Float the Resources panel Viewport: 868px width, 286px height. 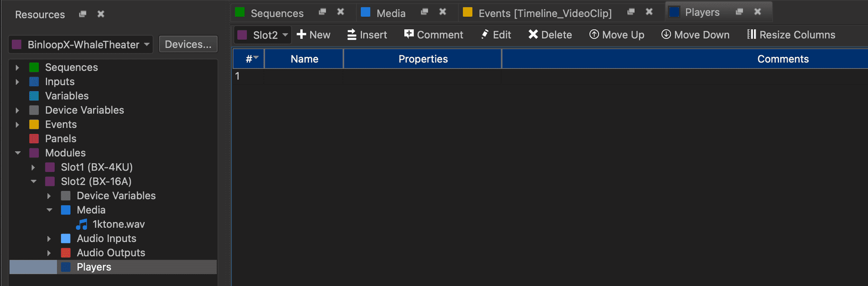83,14
